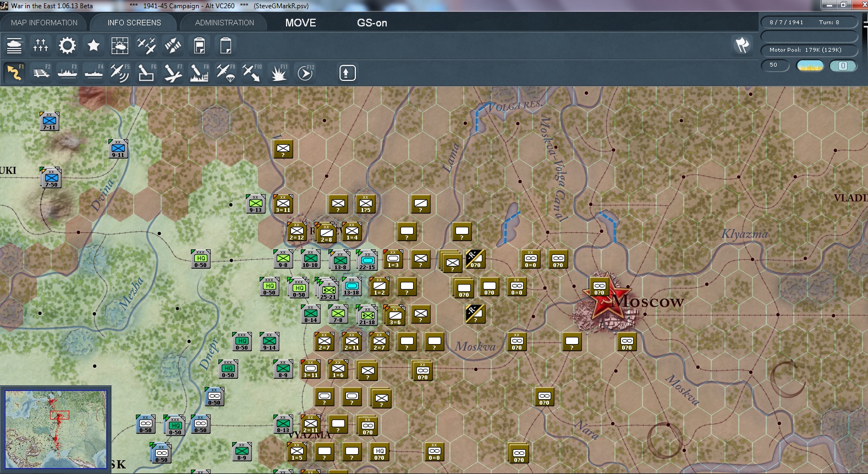Select the Soviet 1=5 unit counter
This screenshot has width=868, height=474.
[297, 451]
